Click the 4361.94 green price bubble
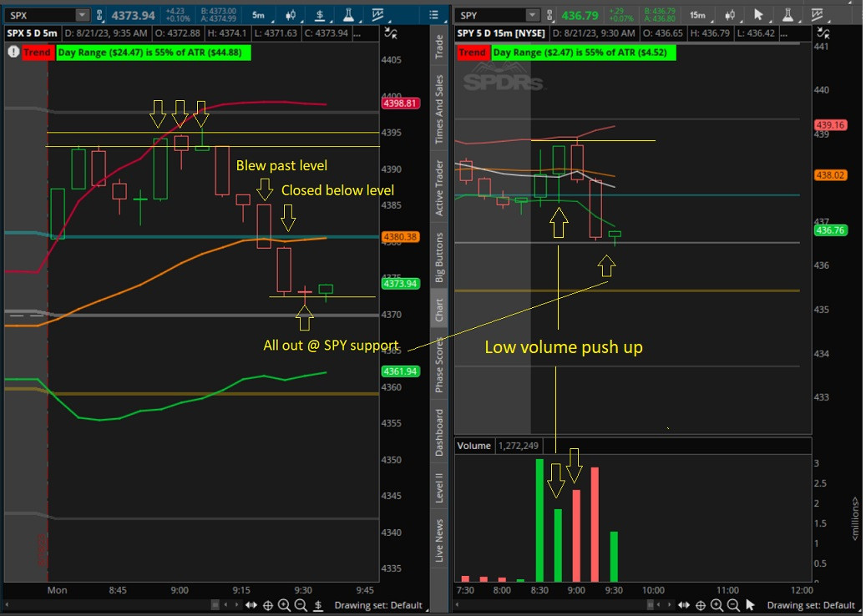Viewport: 866px width, 616px height. point(400,371)
